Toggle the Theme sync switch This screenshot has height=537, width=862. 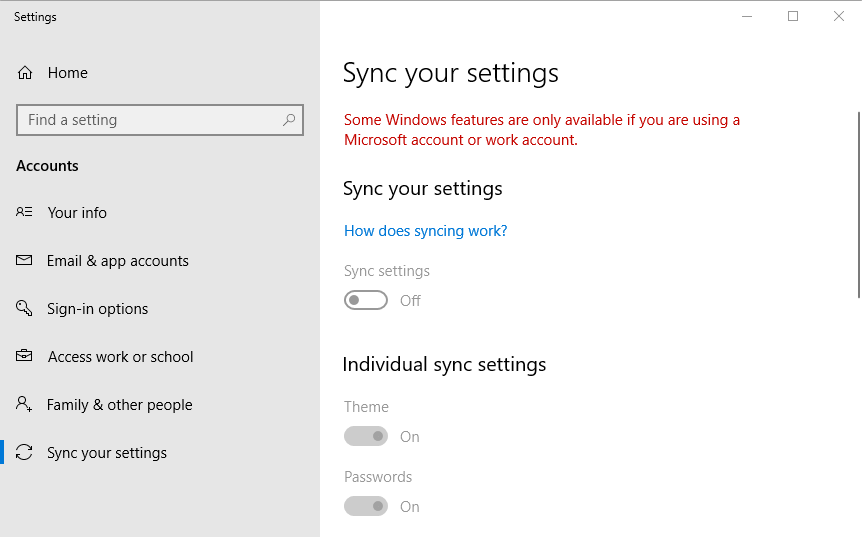pos(366,436)
